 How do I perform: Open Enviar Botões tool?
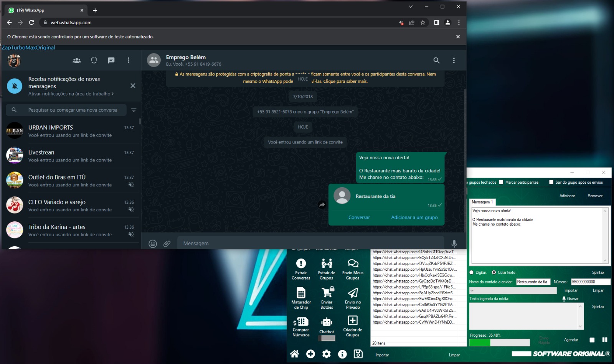click(x=327, y=298)
